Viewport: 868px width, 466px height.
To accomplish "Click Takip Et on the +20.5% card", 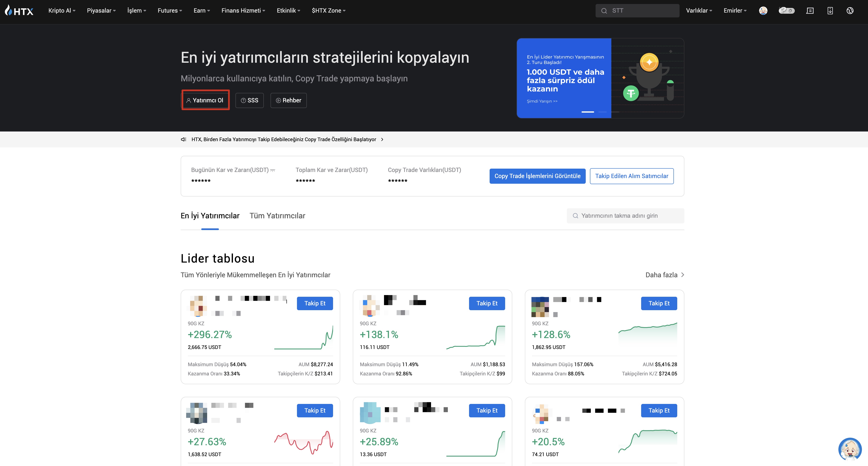I will tap(659, 410).
